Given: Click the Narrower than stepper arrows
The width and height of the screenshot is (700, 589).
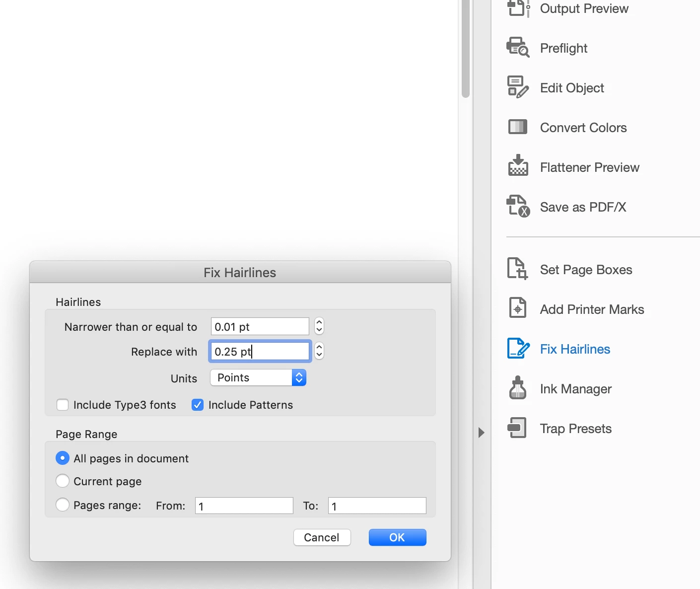Looking at the screenshot, I should [319, 326].
